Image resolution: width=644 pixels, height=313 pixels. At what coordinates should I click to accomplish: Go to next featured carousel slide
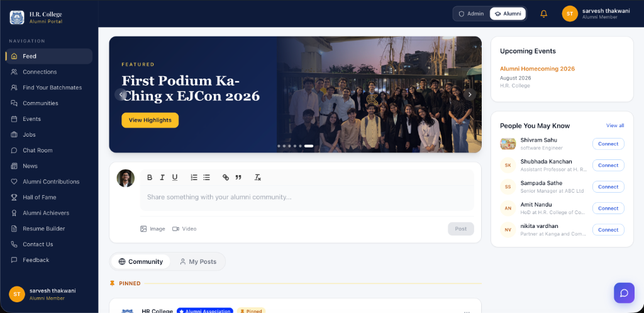[470, 94]
